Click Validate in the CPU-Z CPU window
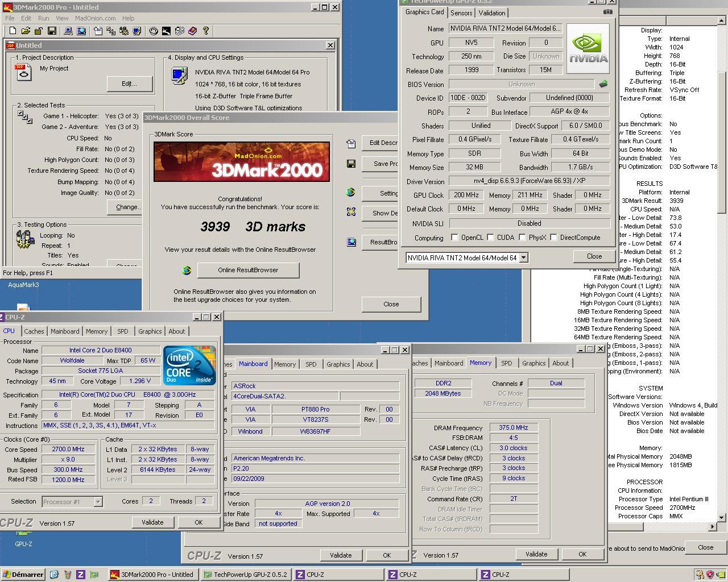 point(152,522)
